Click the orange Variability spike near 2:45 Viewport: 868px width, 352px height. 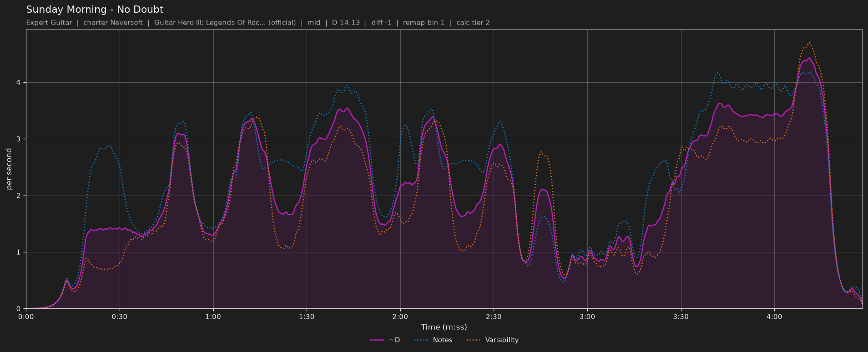click(541, 152)
